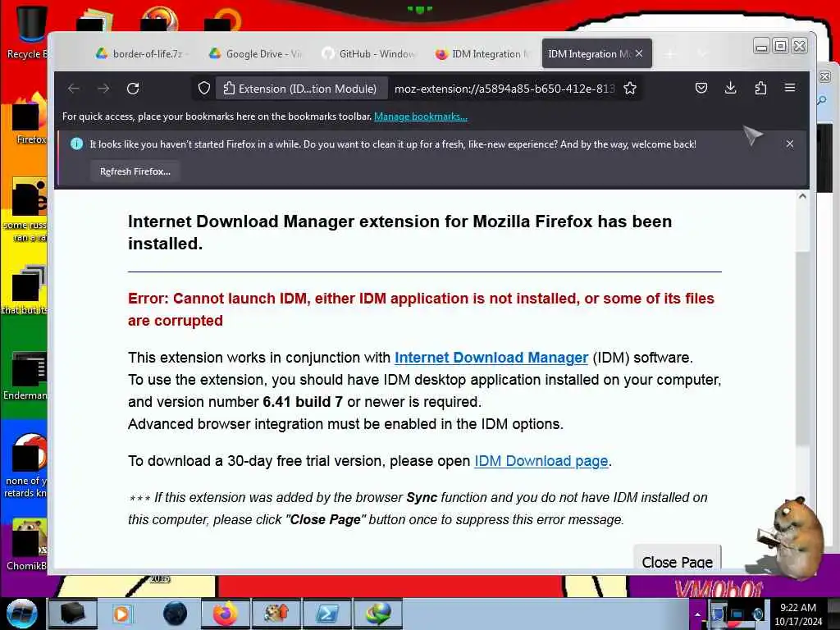Open the Pocket save icon
This screenshot has width=840, height=630.
[701, 88]
